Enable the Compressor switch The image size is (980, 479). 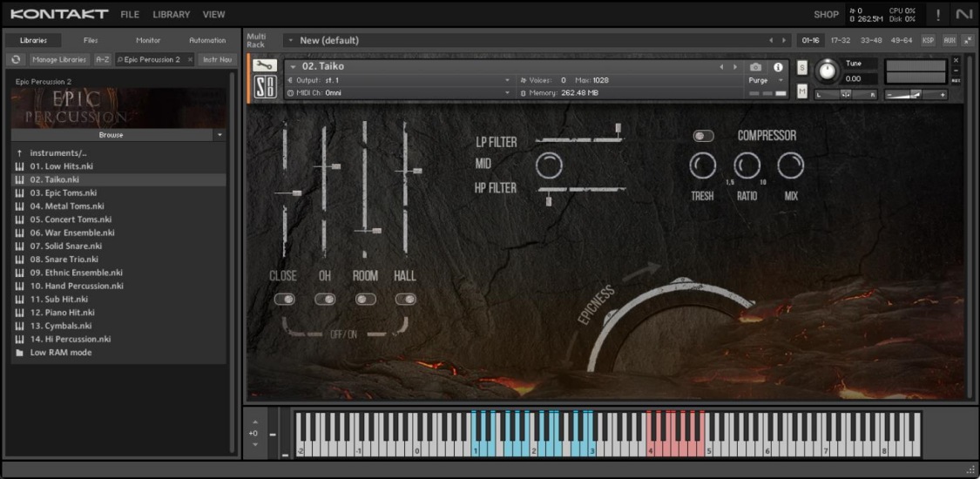coord(703,136)
